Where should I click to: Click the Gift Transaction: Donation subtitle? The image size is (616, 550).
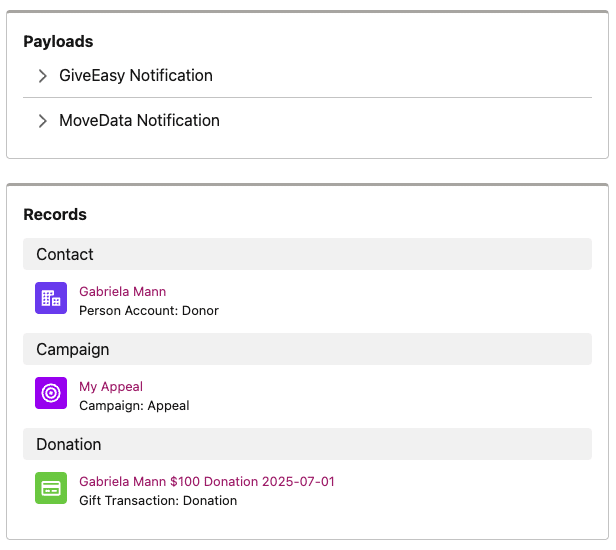(158, 501)
